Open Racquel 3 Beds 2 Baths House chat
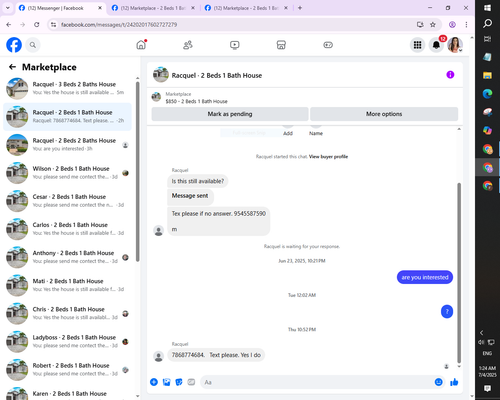500x400 pixels. [x=67, y=88]
